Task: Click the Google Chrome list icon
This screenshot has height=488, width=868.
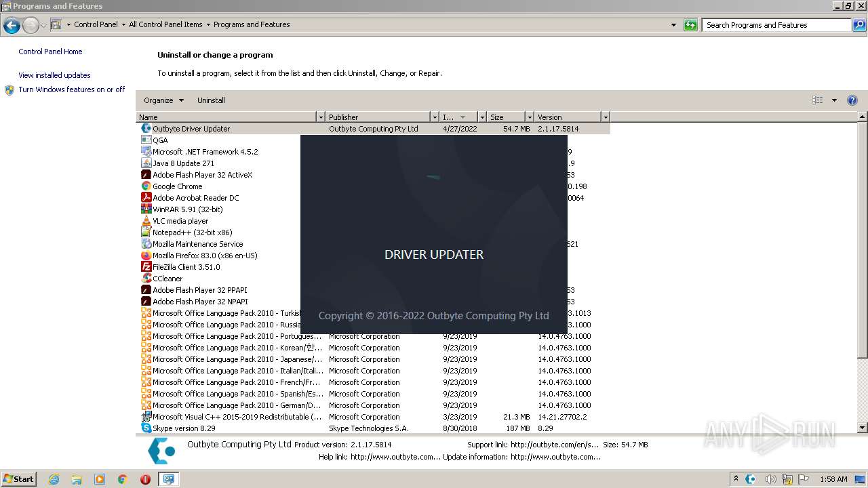Action: coord(146,186)
